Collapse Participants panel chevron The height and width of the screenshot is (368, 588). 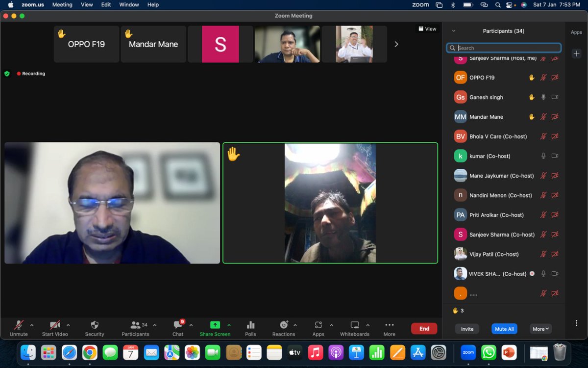pos(453,31)
